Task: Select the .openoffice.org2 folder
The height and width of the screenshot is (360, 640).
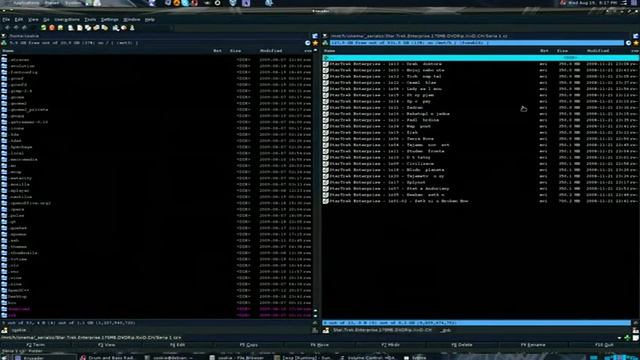Action: [156, 203]
